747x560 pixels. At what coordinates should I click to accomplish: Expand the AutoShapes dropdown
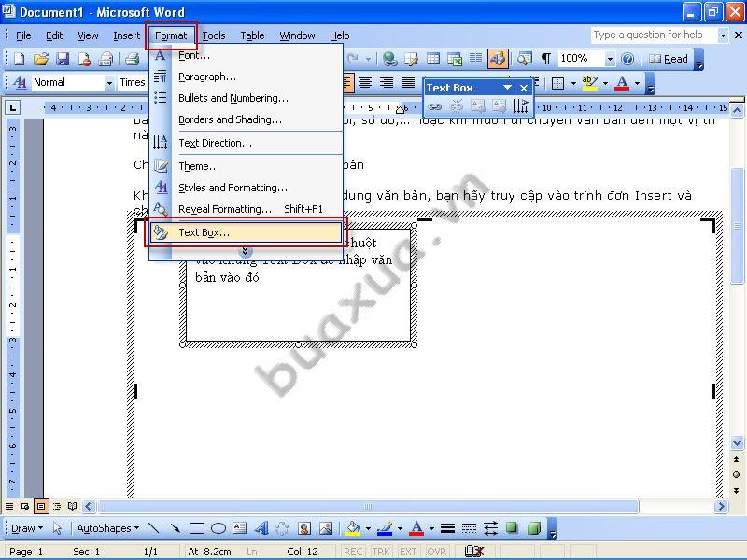[x=108, y=528]
